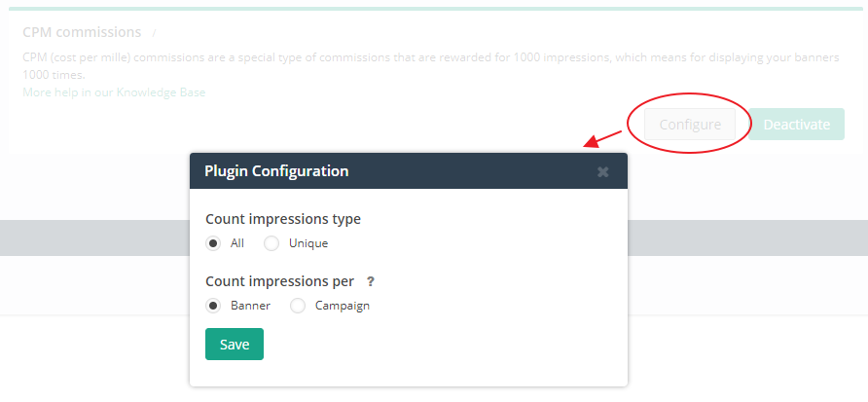The width and height of the screenshot is (868, 402).
Task: Click the CPM commissions heading
Action: (82, 33)
